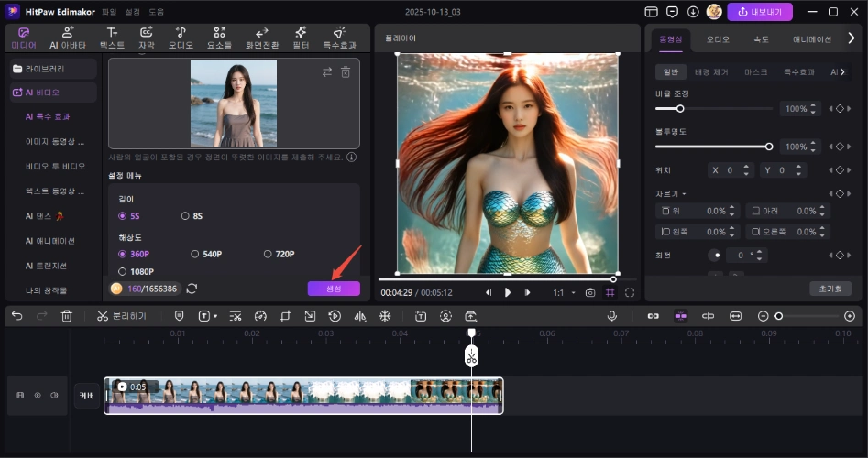This screenshot has height=458, width=868.
Task: Open the 도움 help menu
Action: (x=156, y=12)
